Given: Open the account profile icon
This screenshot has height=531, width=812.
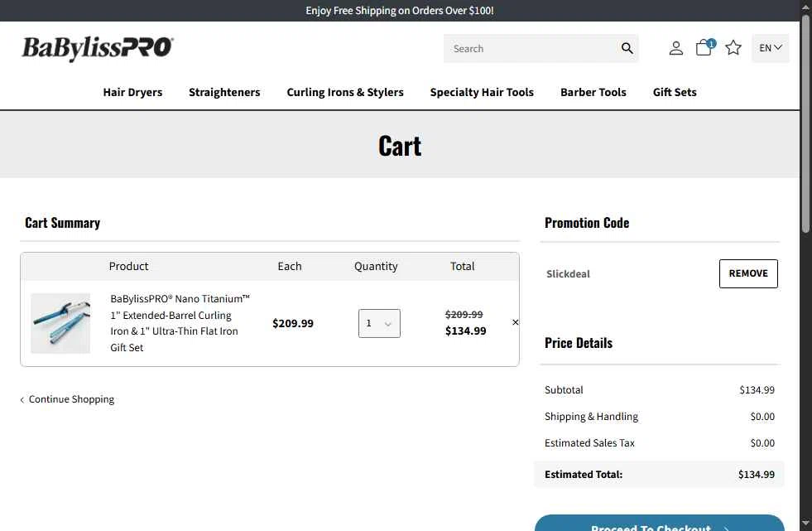Looking at the screenshot, I should [x=675, y=48].
